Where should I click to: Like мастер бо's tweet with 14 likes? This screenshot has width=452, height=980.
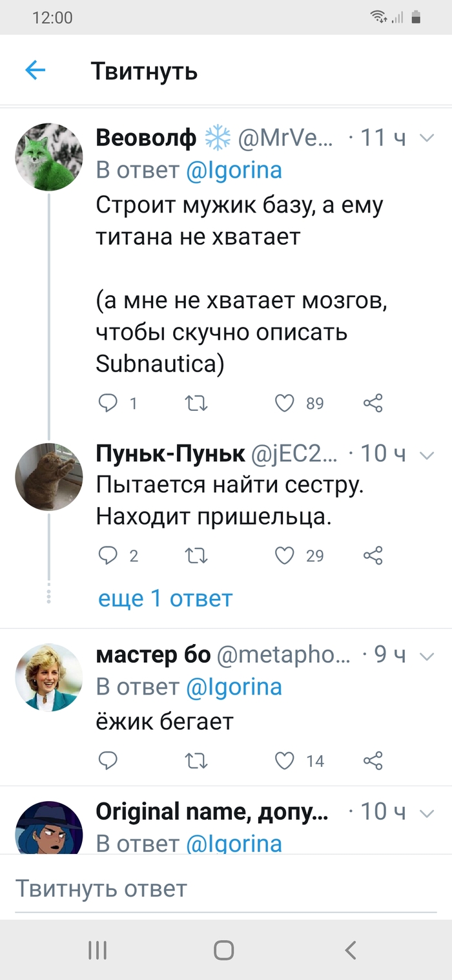(285, 761)
